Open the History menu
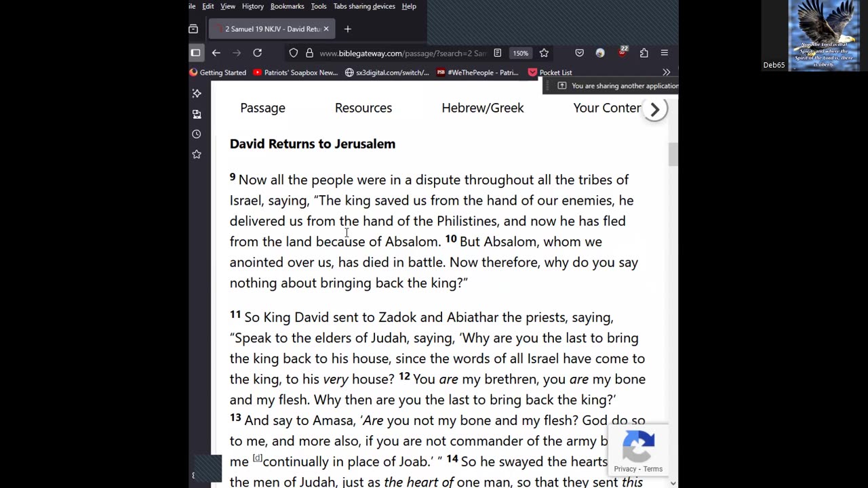Viewport: 868px width, 488px height. [253, 6]
